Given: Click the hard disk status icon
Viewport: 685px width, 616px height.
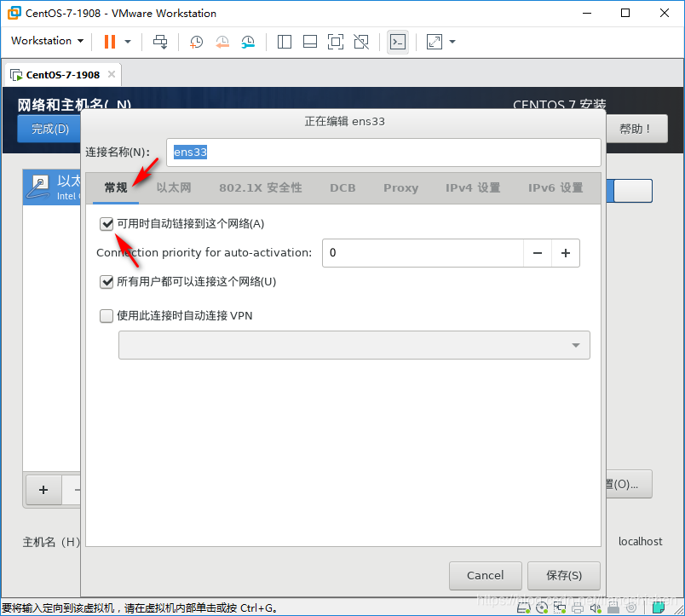Looking at the screenshot, I should 524,608.
